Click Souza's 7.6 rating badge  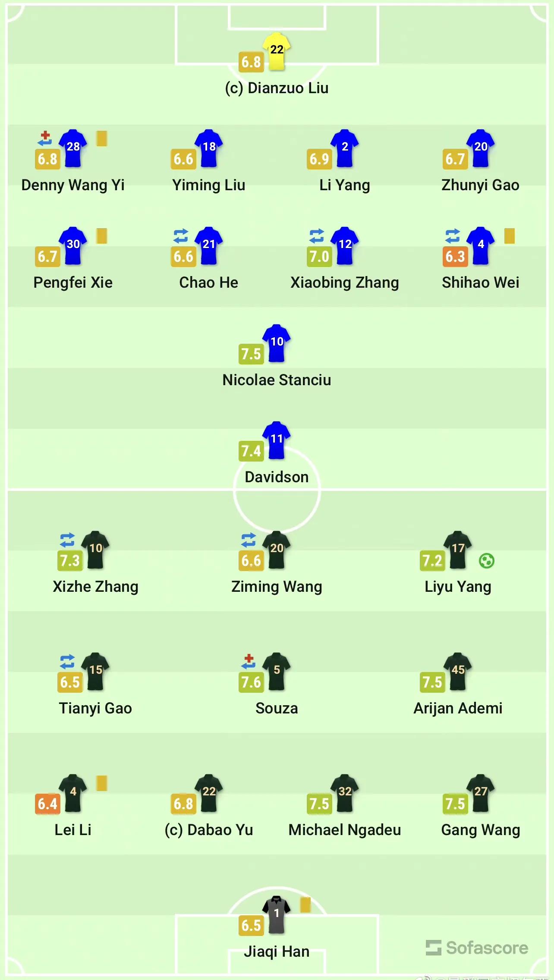click(x=251, y=682)
